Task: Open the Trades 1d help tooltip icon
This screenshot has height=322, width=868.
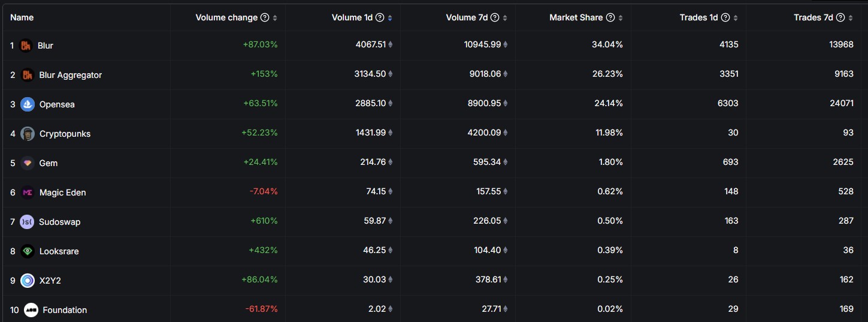Action: [725, 17]
